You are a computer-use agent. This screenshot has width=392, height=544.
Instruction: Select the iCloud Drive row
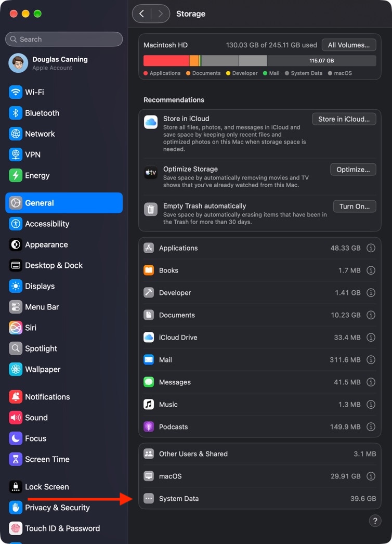(259, 337)
